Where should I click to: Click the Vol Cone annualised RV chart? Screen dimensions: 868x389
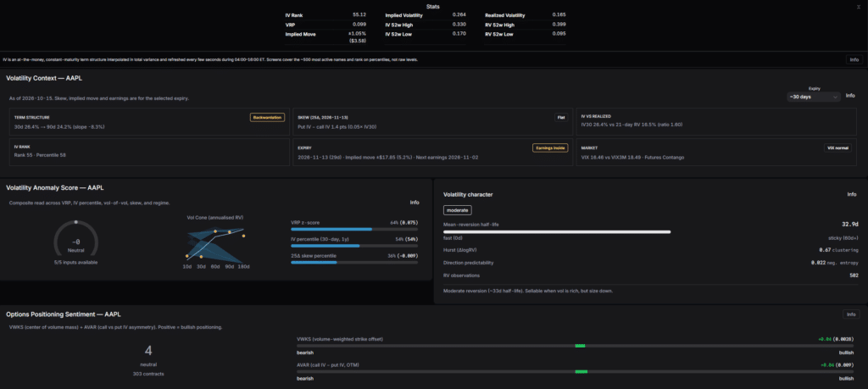215,245
